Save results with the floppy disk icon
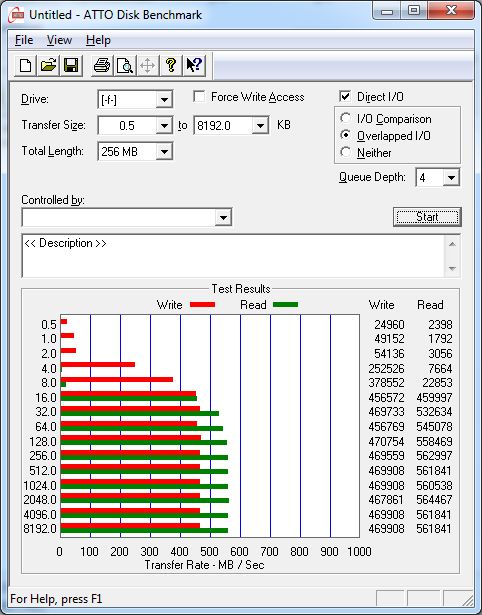Image resolution: width=482 pixels, height=615 pixels. point(71,65)
